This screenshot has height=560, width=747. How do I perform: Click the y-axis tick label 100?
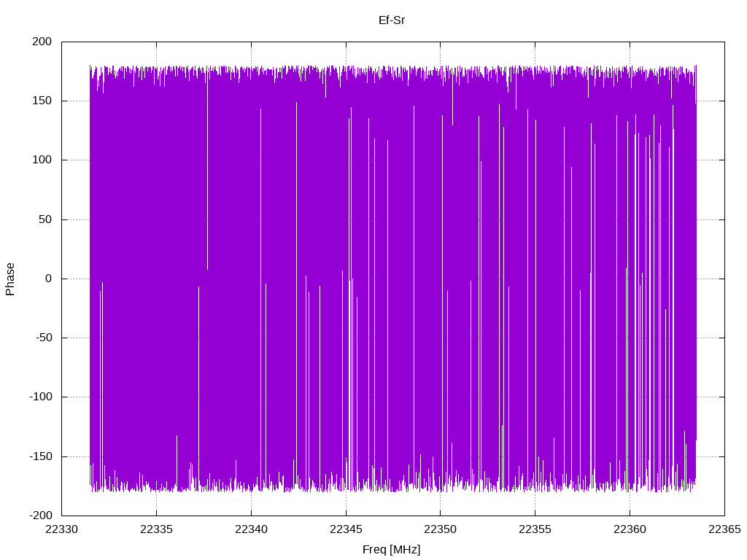point(42,160)
